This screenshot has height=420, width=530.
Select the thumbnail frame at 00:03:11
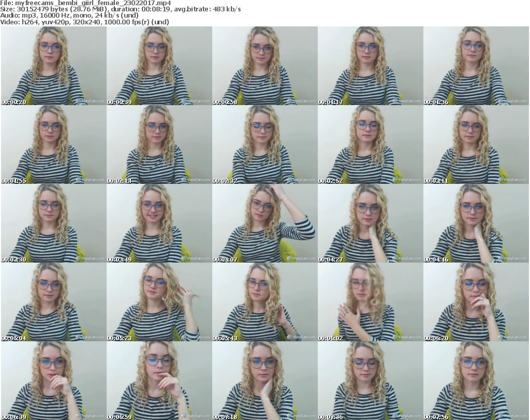(x=476, y=144)
